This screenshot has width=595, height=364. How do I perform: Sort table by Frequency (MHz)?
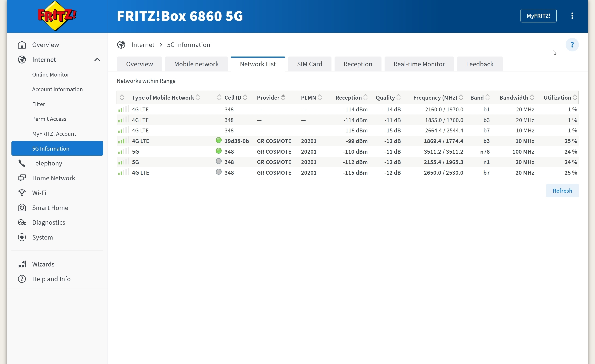tap(438, 98)
